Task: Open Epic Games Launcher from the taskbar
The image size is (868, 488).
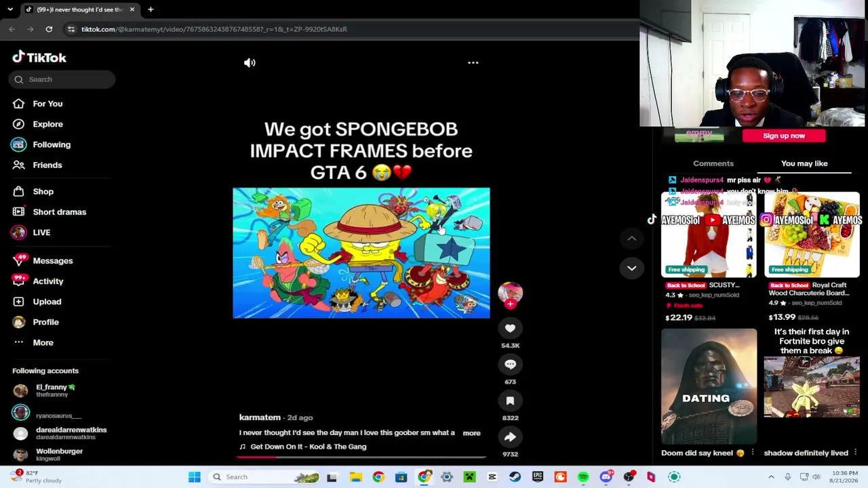Action: [x=538, y=477]
